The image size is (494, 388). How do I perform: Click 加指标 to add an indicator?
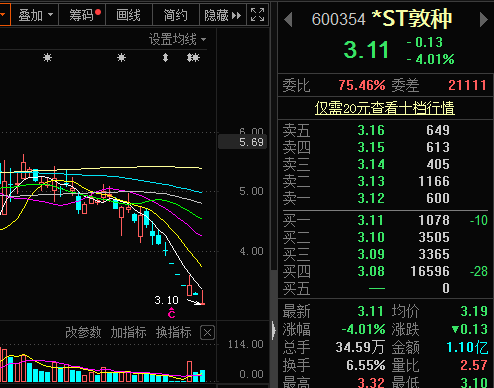(128, 332)
